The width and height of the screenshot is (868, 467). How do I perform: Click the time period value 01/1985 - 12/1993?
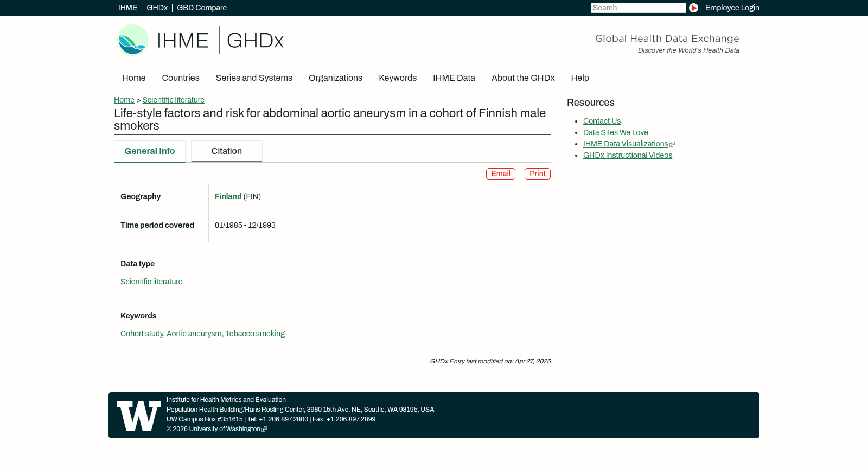tap(245, 225)
